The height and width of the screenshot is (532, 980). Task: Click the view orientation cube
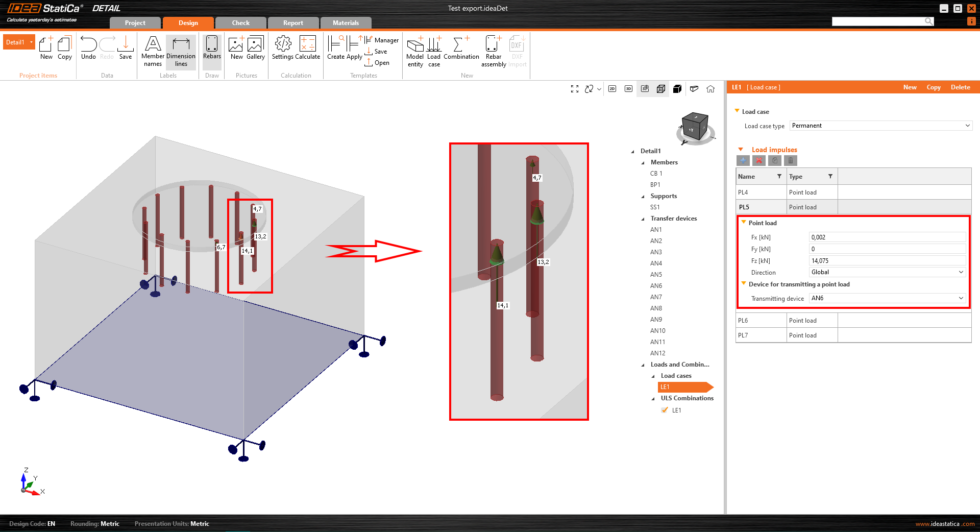pyautogui.click(x=695, y=127)
